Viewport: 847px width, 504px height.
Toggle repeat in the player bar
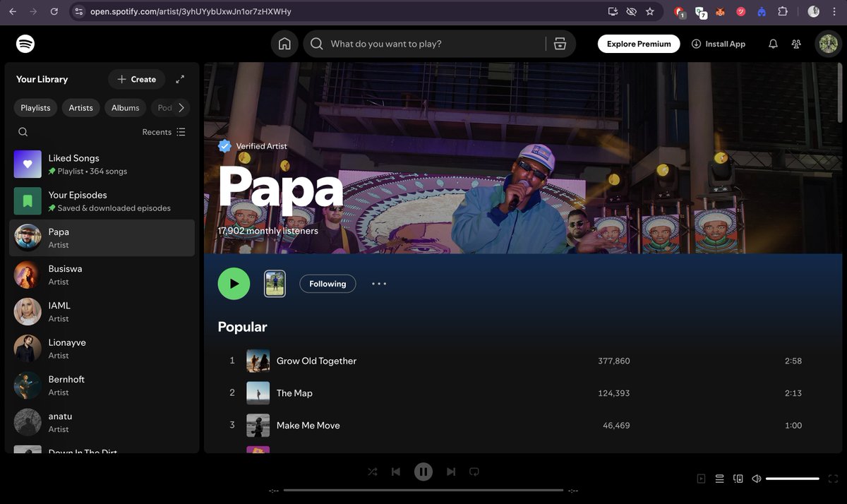[x=474, y=472]
